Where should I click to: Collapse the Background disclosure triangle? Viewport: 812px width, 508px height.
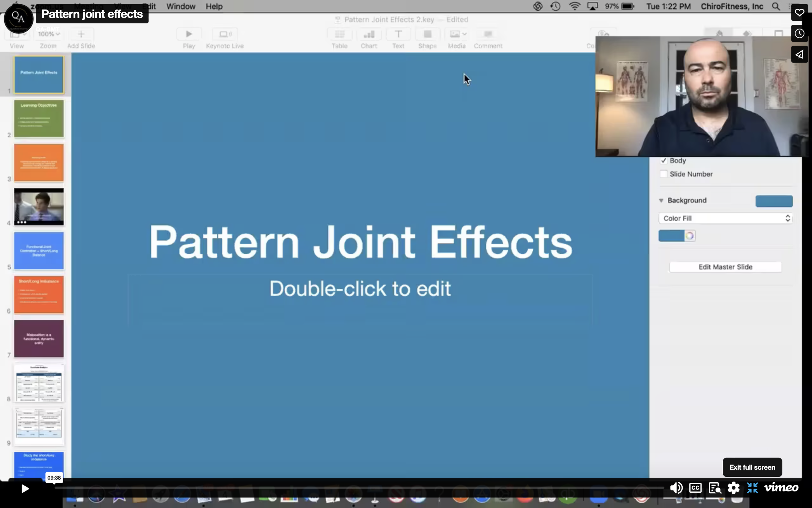tap(661, 201)
